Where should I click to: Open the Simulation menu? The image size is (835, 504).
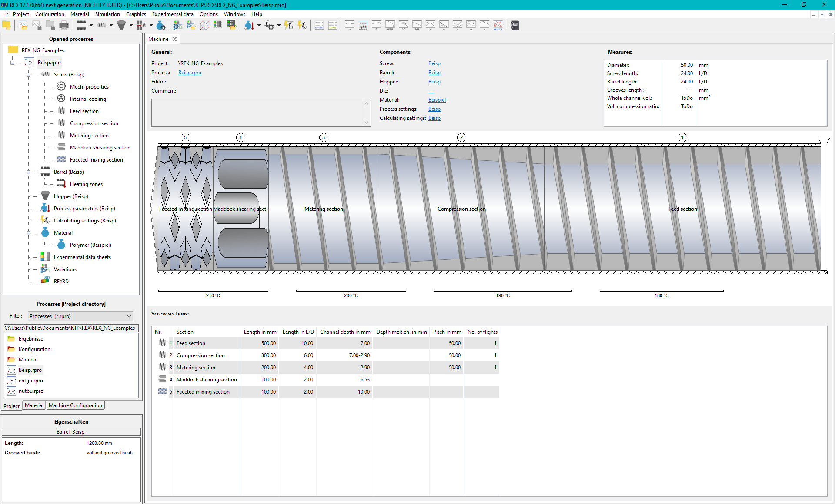[107, 14]
